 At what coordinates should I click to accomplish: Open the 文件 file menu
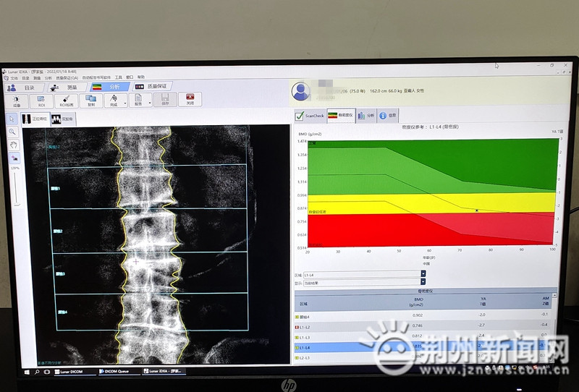tap(14, 77)
